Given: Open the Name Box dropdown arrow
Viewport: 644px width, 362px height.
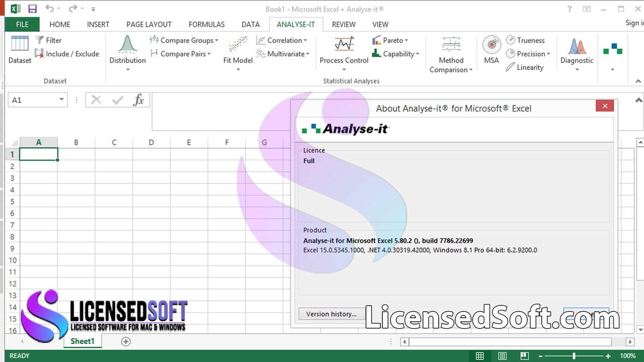Looking at the screenshot, I should [62, 99].
